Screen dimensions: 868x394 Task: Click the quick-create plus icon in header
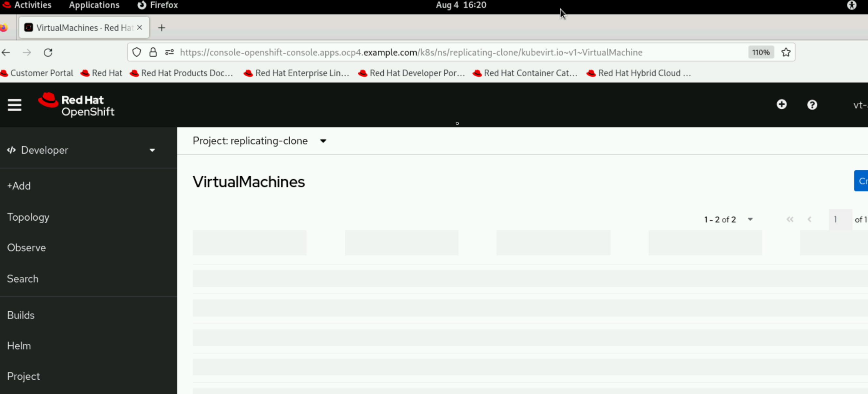782,104
